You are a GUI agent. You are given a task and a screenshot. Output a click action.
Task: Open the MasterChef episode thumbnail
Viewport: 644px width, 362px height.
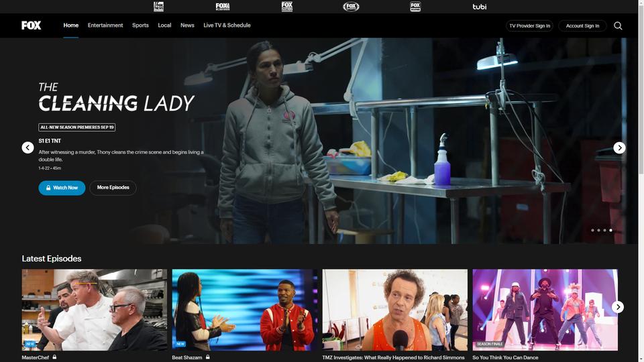95,310
